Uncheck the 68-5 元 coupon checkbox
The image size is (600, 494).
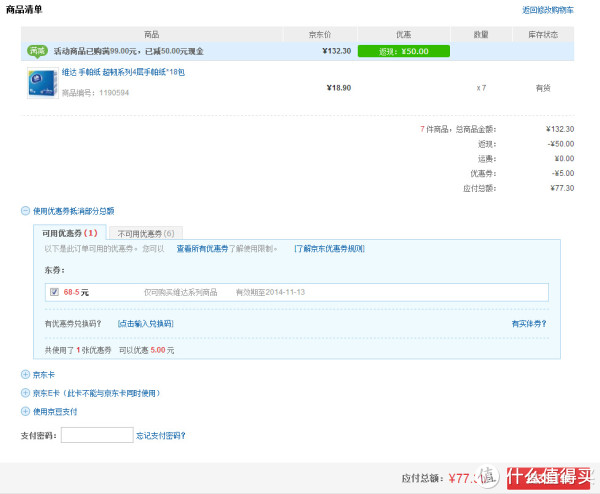point(54,292)
